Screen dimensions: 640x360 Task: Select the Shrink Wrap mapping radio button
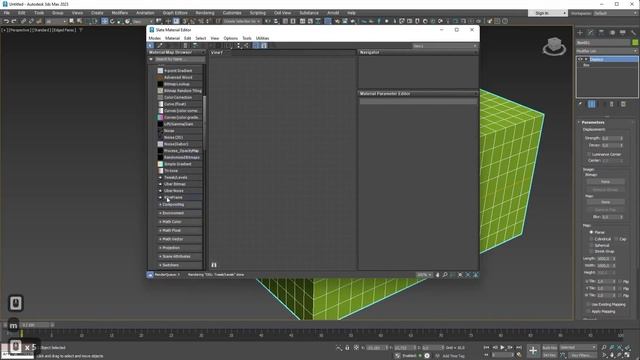pos(591,251)
